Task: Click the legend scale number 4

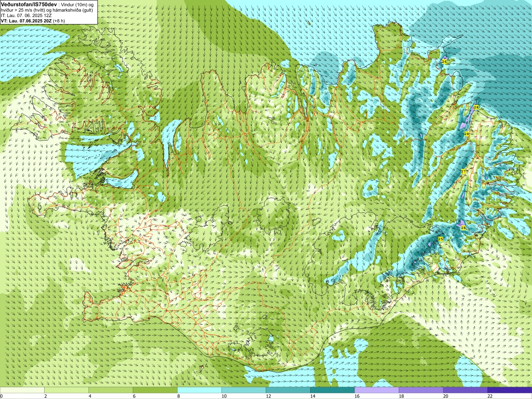Action: (x=90, y=396)
